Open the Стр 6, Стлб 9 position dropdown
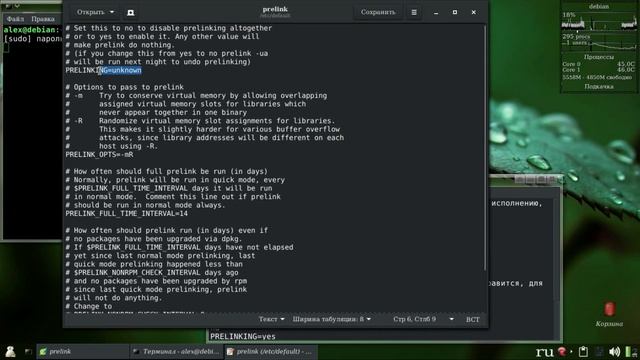The image size is (640, 360). [423, 319]
